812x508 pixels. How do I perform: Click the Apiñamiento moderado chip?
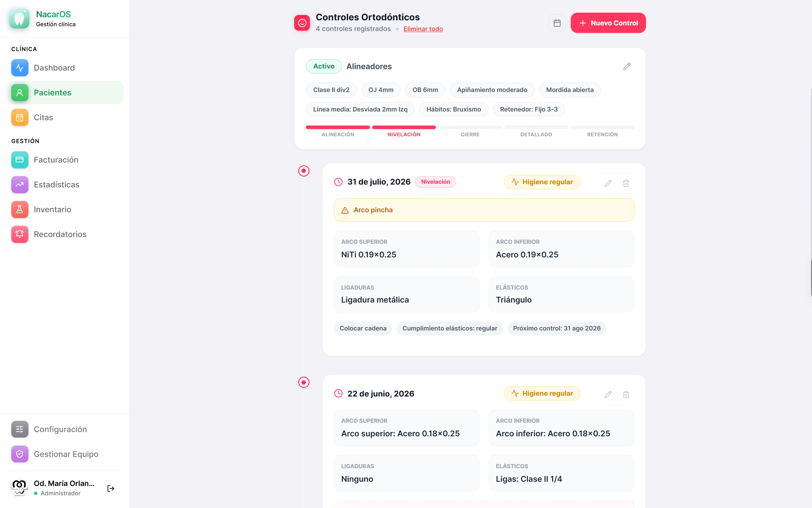[x=492, y=90]
